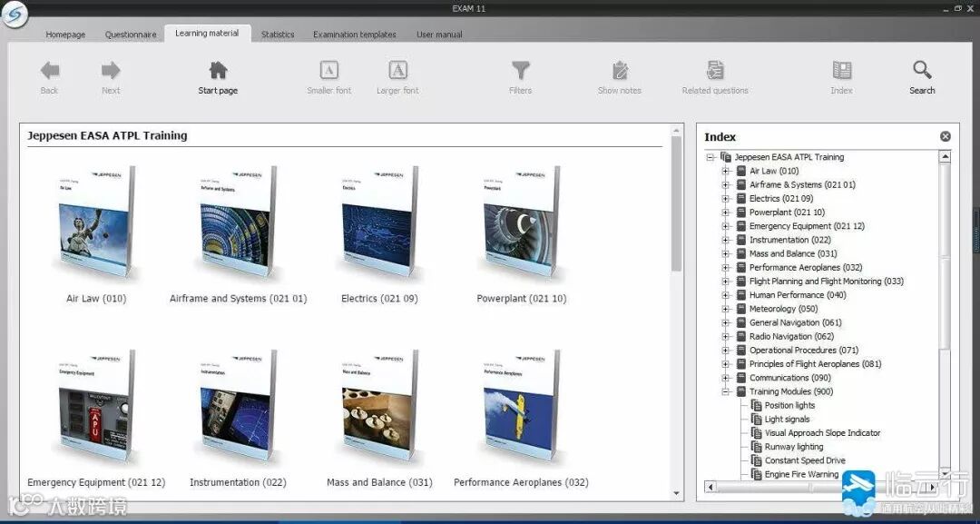
Task: Expand the General Navigation (061) node
Action: pyautogui.click(x=726, y=322)
